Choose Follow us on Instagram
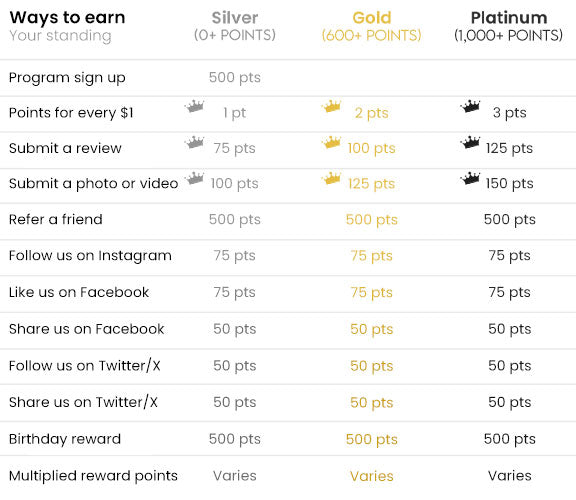 coord(90,256)
